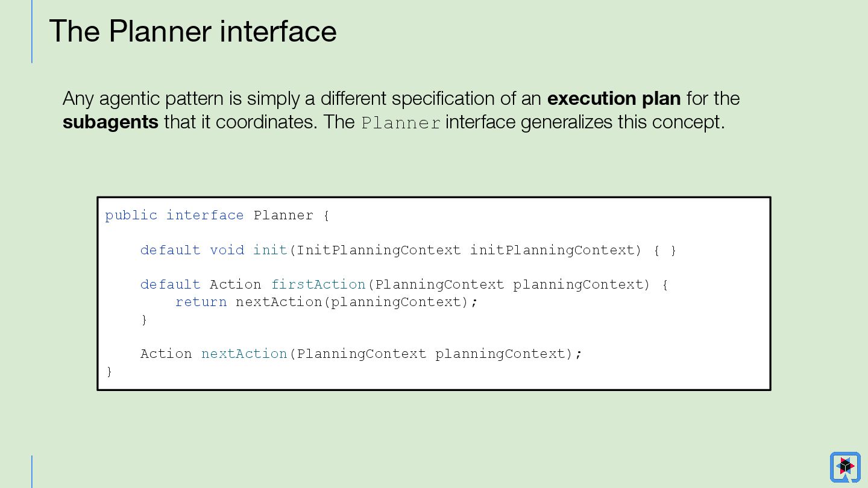Viewport: 868px width, 488px height.
Task: Click the "Action" return type before firstAction
Action: 235,284
